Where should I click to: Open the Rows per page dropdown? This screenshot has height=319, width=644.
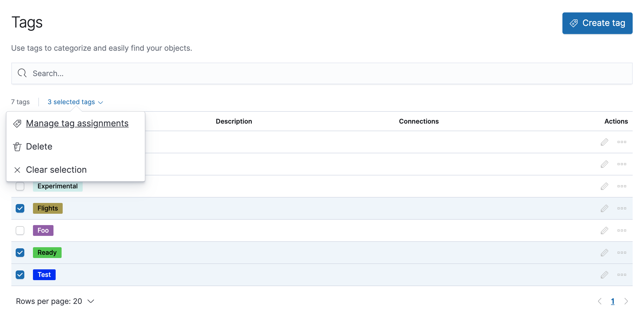click(55, 301)
